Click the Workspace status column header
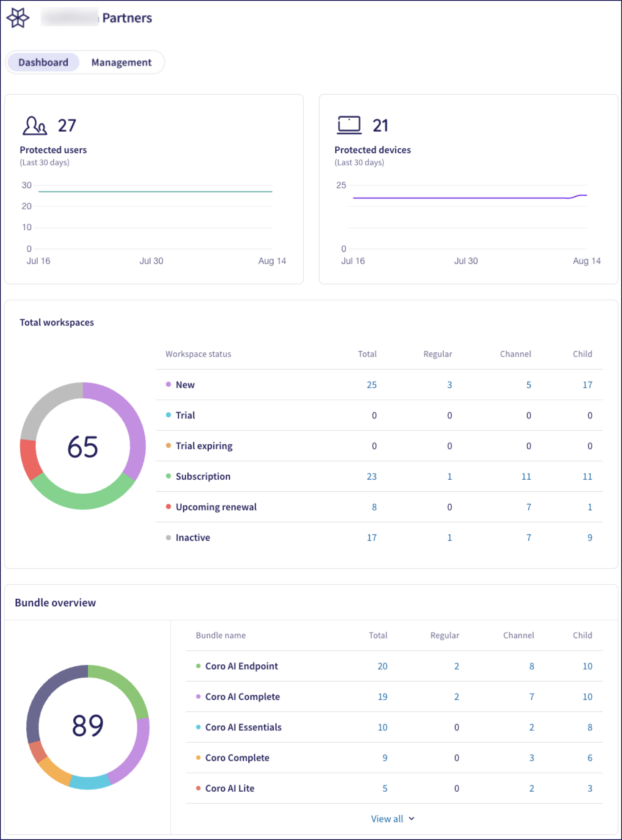The image size is (622, 840). pos(198,354)
